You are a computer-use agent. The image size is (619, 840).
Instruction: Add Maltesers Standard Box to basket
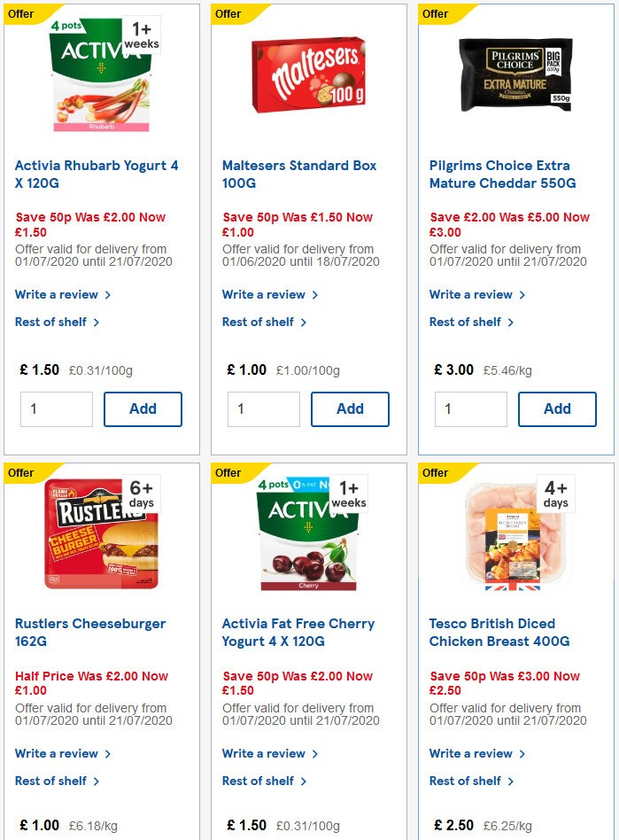pyautogui.click(x=350, y=408)
